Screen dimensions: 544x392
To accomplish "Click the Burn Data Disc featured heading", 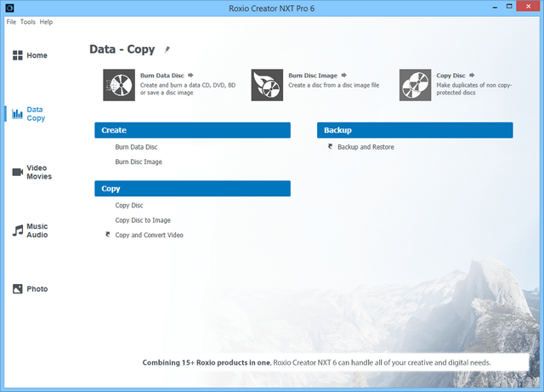I will pyautogui.click(x=162, y=76).
